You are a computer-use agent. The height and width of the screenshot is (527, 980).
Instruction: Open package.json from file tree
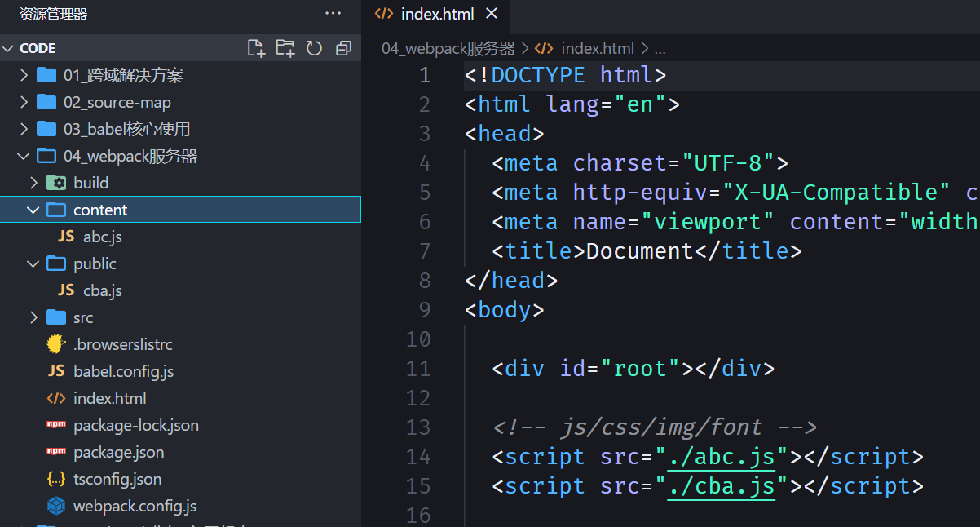pos(118,452)
